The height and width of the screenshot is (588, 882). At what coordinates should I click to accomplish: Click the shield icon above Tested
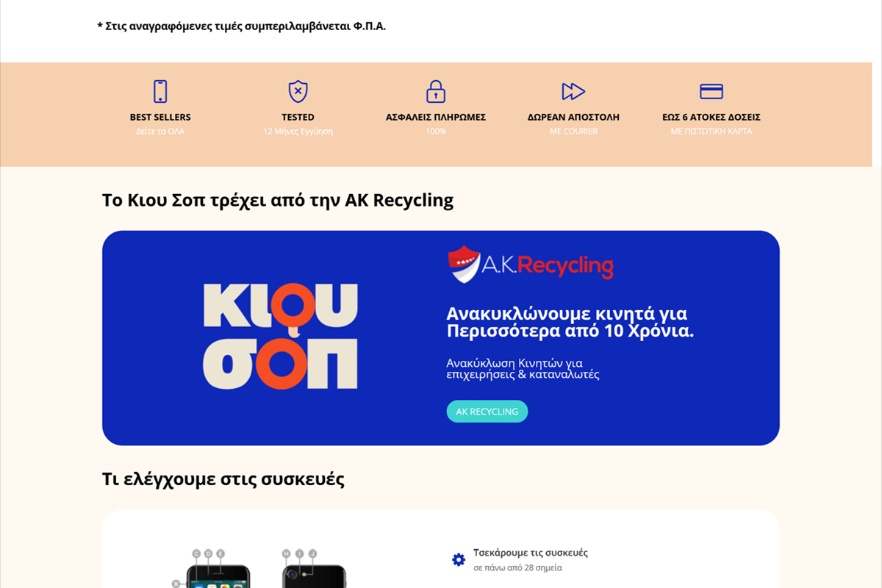click(298, 91)
